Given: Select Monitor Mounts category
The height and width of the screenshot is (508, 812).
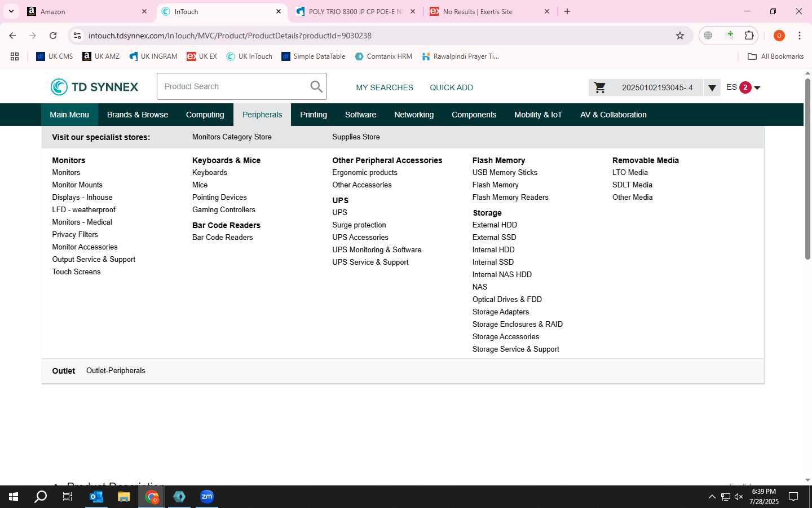Looking at the screenshot, I should click(x=77, y=185).
